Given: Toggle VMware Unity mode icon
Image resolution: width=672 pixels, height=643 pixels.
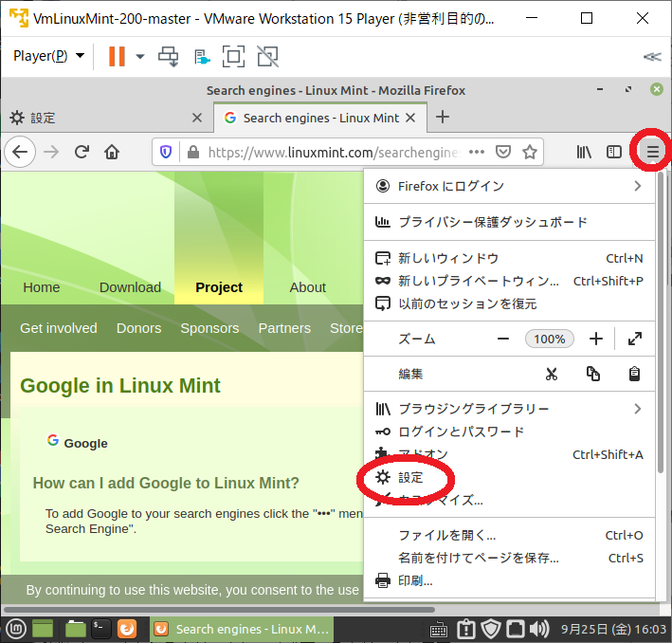Looking at the screenshot, I should [268, 56].
